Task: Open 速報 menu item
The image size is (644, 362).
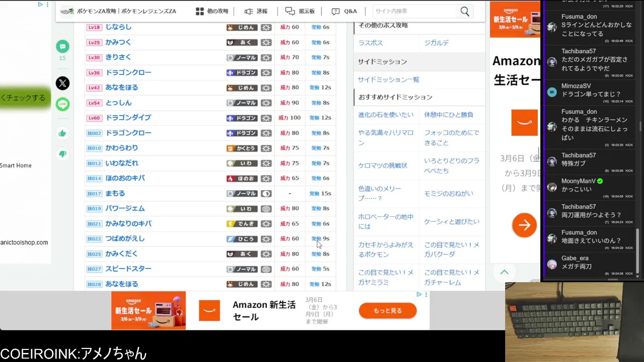Action: tap(256, 11)
